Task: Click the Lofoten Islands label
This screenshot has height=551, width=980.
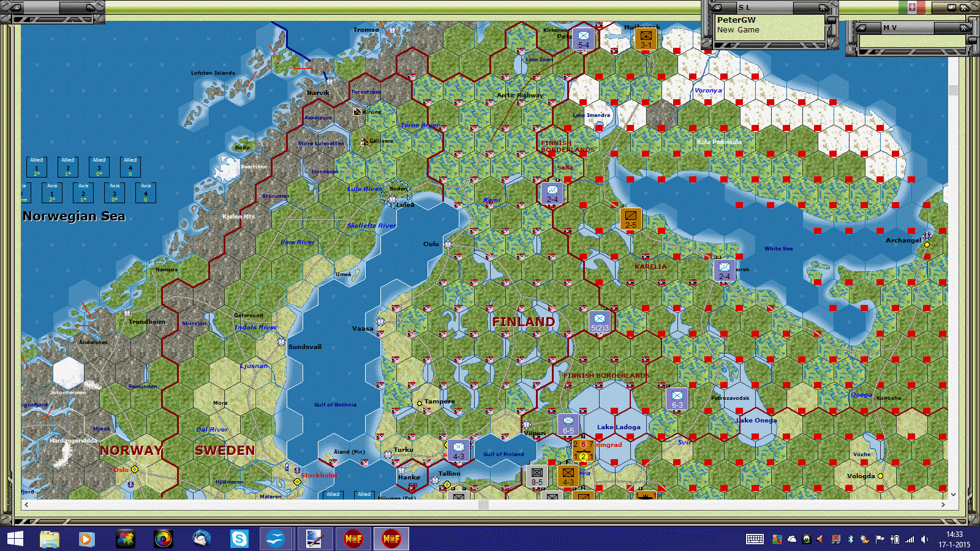Action: pyautogui.click(x=213, y=73)
